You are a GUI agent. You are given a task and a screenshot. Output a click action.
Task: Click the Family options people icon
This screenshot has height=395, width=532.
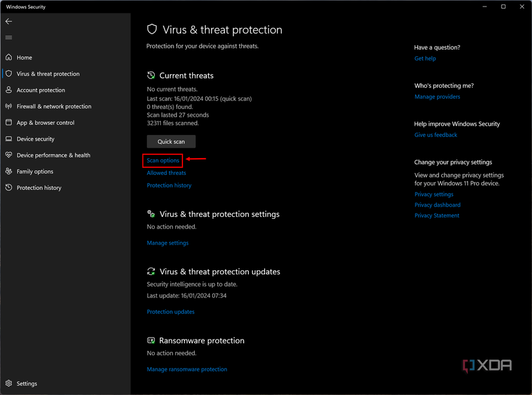[x=9, y=172]
